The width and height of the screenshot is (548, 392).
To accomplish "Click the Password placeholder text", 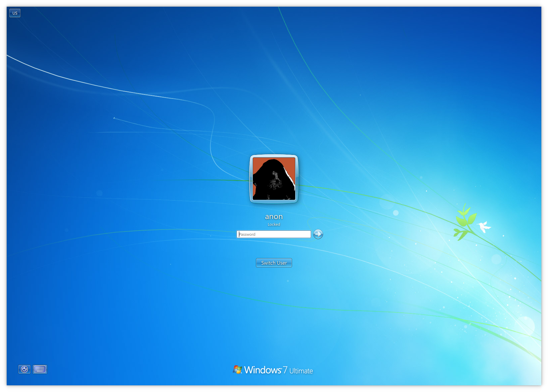I will [x=247, y=234].
